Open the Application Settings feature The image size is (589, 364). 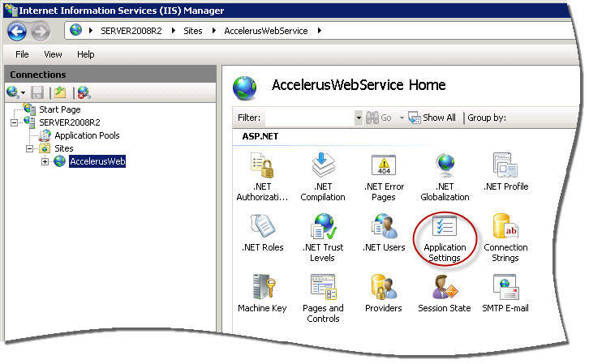point(445,238)
